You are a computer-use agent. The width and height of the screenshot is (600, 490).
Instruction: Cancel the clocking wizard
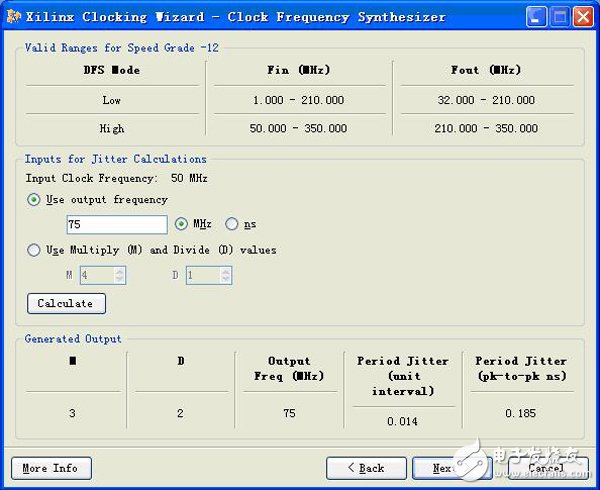(545, 468)
